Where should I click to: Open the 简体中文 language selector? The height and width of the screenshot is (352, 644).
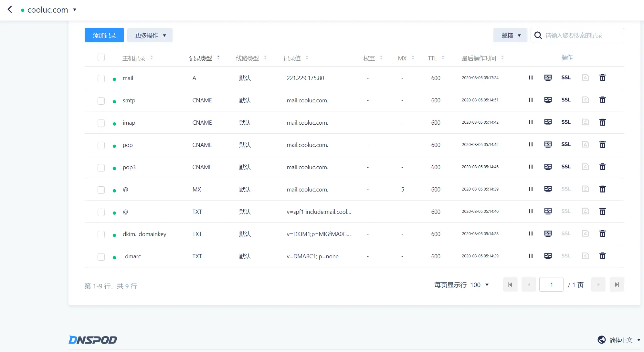click(x=619, y=340)
